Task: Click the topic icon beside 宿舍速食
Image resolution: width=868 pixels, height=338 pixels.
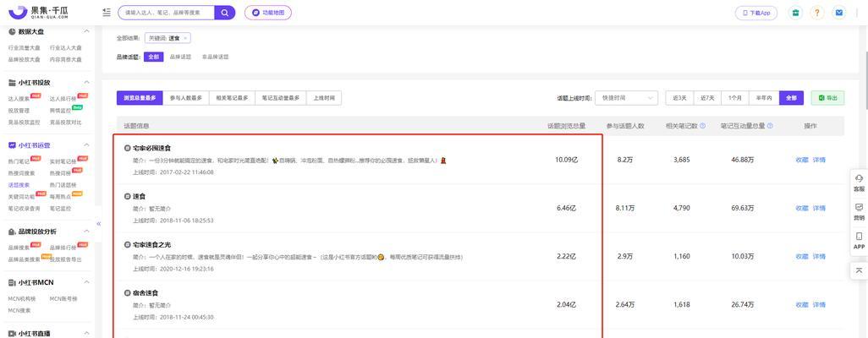Action: (x=127, y=292)
